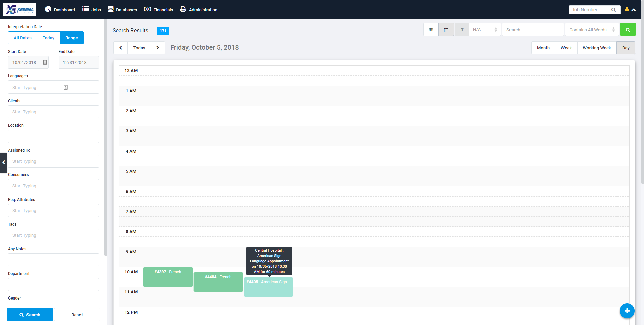Advance to next day with right arrow
The height and width of the screenshot is (325, 644).
coord(158,48)
